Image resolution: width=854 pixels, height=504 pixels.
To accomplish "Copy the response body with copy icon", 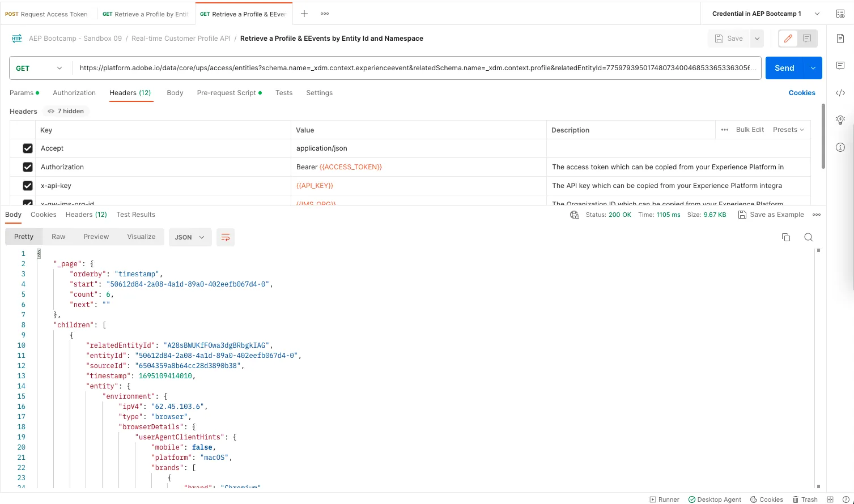I will (x=786, y=237).
